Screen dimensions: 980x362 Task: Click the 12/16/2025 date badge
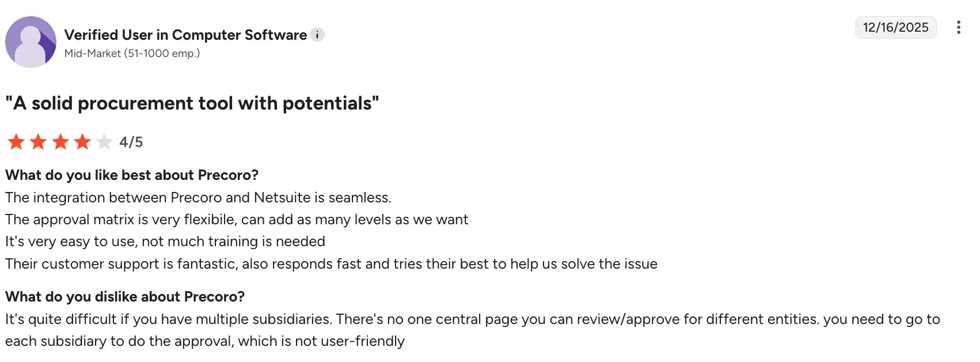pos(895,28)
